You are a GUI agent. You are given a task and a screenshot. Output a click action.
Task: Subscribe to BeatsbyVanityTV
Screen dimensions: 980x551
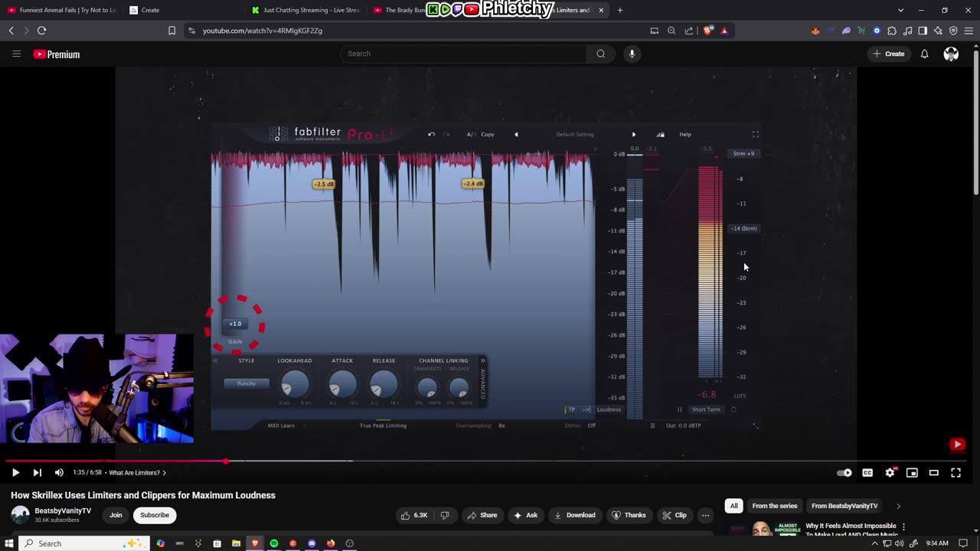pyautogui.click(x=155, y=515)
